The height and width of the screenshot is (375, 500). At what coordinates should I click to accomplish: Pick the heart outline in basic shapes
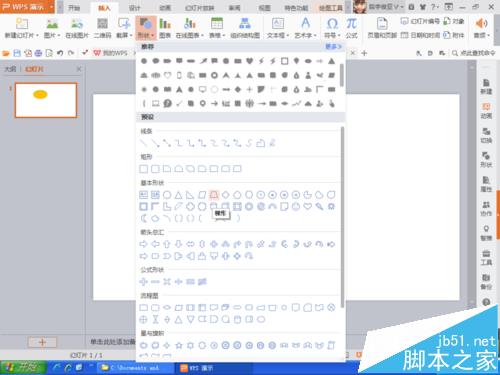pos(308,206)
